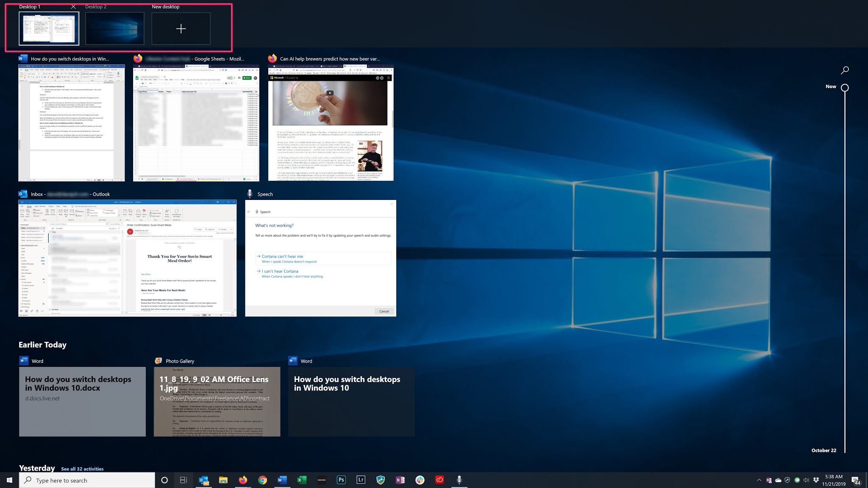Click the timeline search magnifier icon
The width and height of the screenshot is (868, 488).
[845, 70]
